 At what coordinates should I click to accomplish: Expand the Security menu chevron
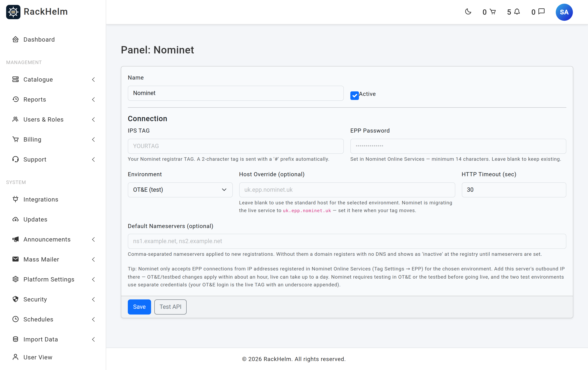tap(93, 299)
